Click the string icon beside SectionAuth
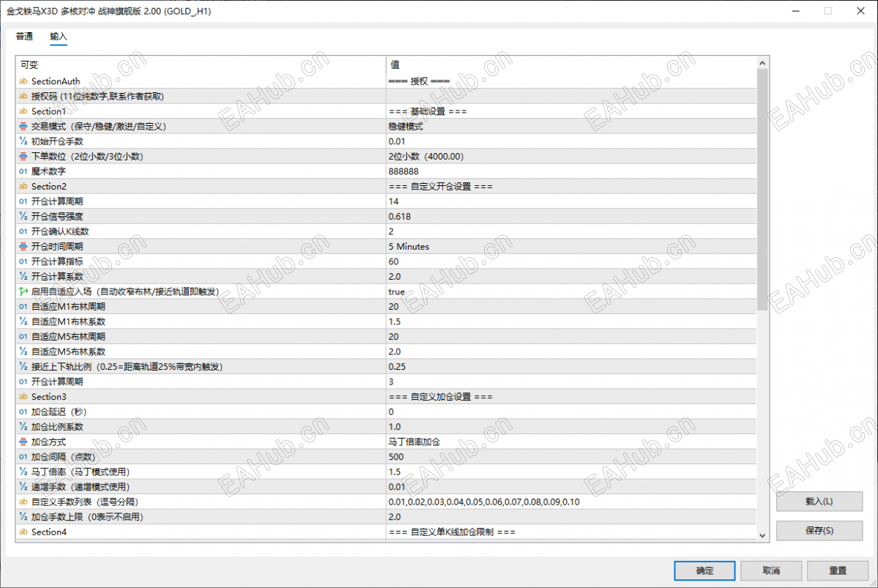The height and width of the screenshot is (588, 878). [x=23, y=81]
